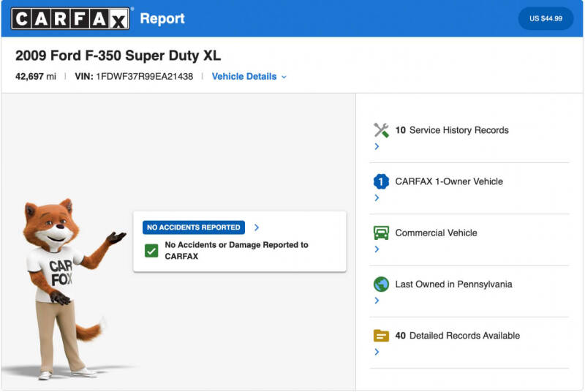Click the 42,697 mi mileage text
Viewport: 585px width, 392px height.
coord(35,77)
